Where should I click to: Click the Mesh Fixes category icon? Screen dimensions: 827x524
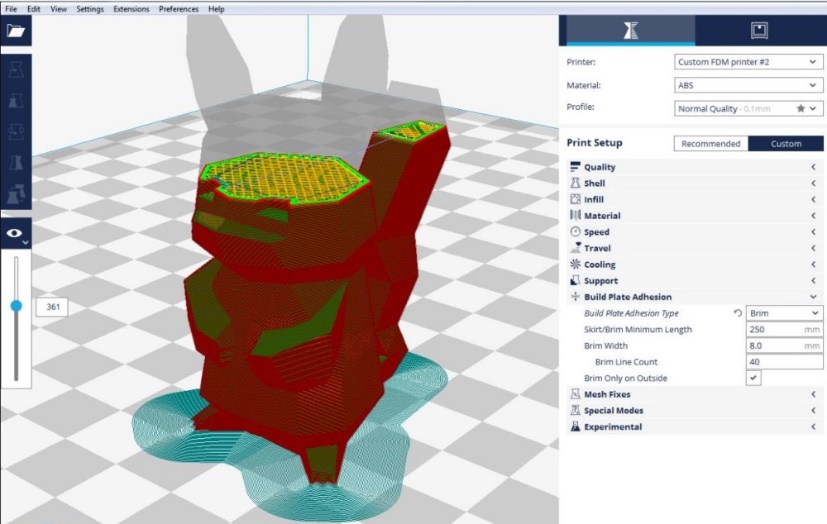(575, 394)
